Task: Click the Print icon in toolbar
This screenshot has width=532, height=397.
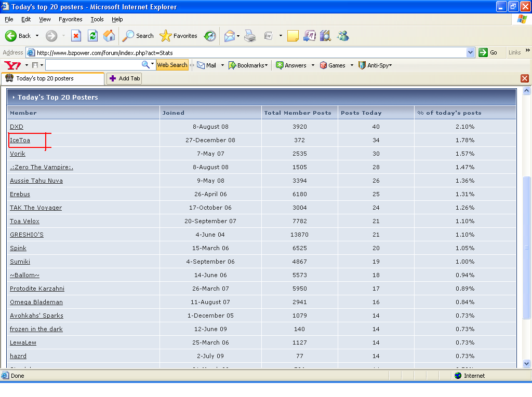Action: [250, 36]
